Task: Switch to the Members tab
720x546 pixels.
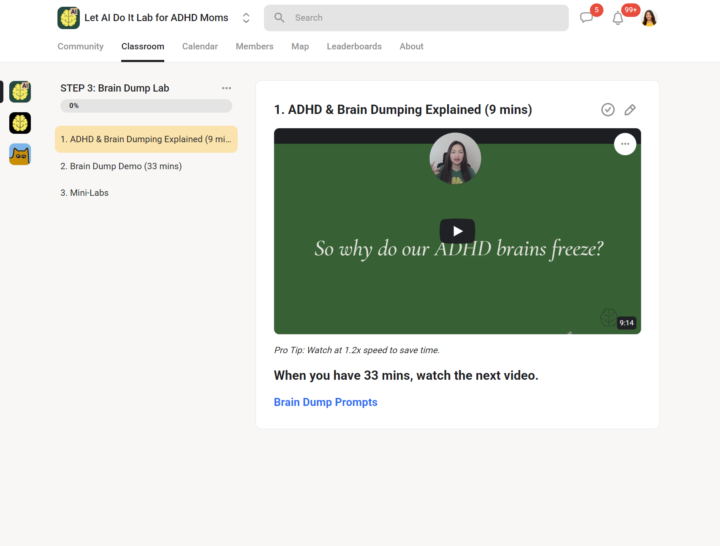Action: (254, 46)
